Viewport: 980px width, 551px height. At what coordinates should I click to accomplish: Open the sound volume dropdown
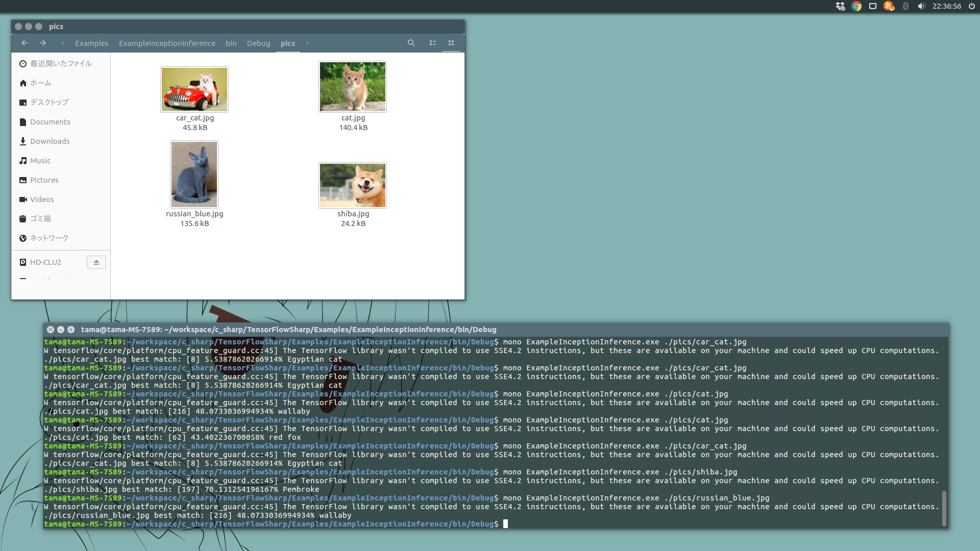922,7
